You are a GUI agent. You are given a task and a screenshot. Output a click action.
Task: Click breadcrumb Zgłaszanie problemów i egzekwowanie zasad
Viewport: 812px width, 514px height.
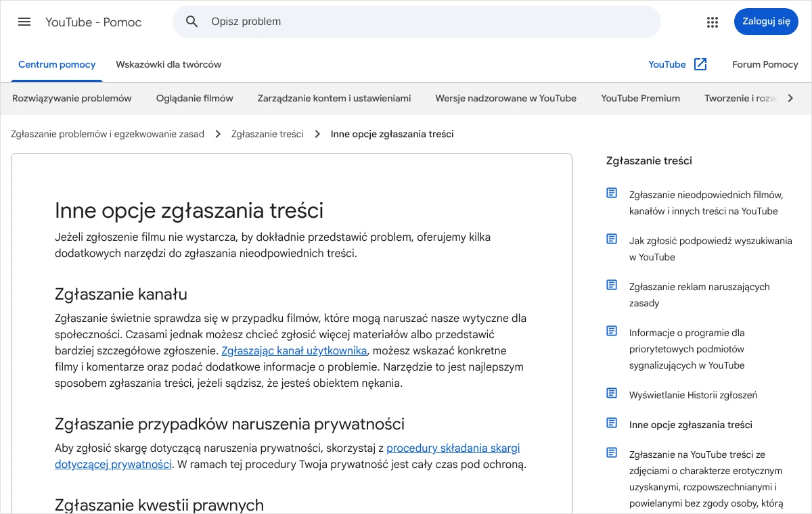(108, 134)
